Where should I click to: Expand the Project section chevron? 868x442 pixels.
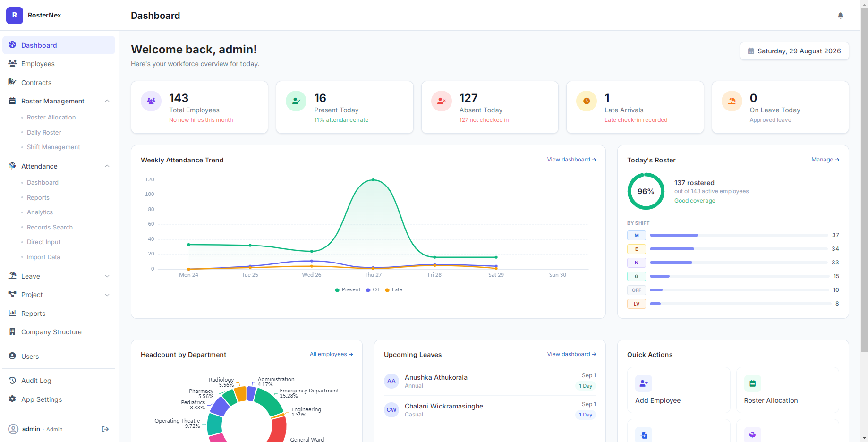pyautogui.click(x=107, y=295)
